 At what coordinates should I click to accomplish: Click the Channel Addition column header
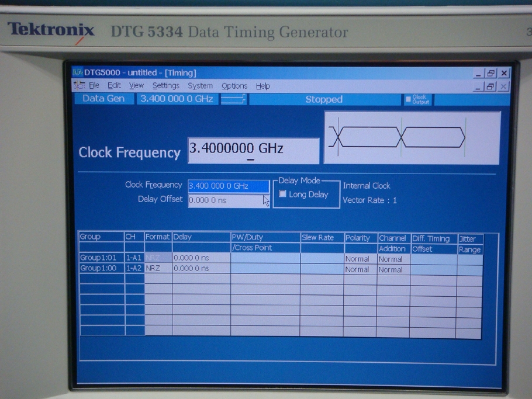coord(393,244)
